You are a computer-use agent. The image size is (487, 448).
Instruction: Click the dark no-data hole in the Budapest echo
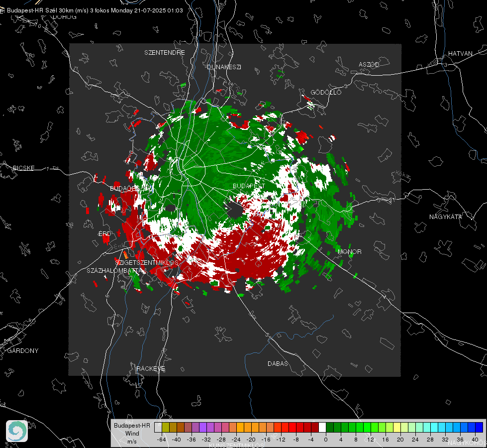coord(234,209)
